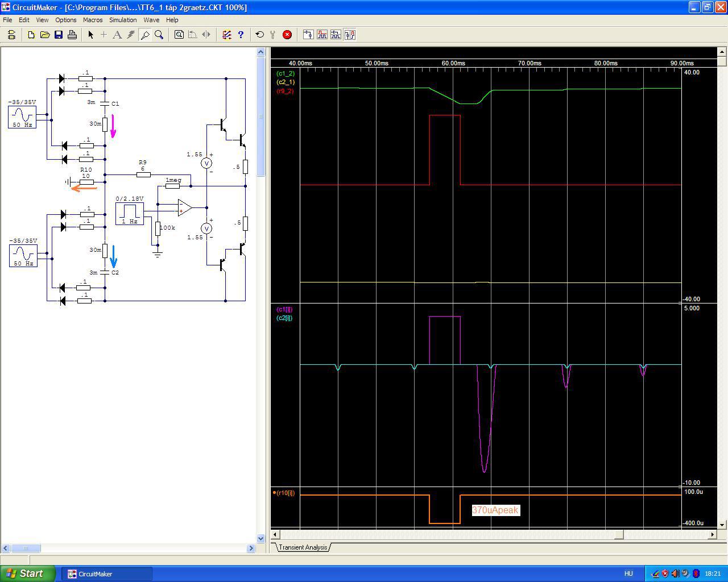Viewport: 728px width, 582px height.
Task: Select the Text tool marked A
Action: pos(117,35)
